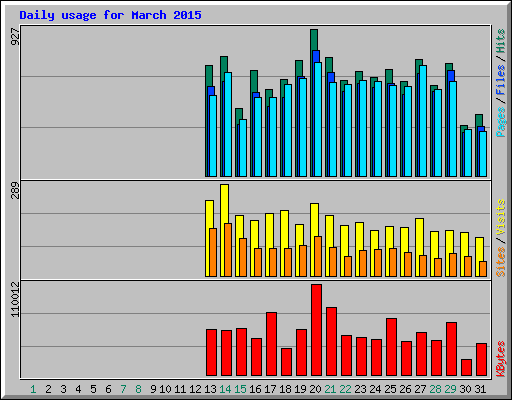The image size is (512, 400).
Task: Click the orange sites bar for day 13
Action: coord(213,252)
